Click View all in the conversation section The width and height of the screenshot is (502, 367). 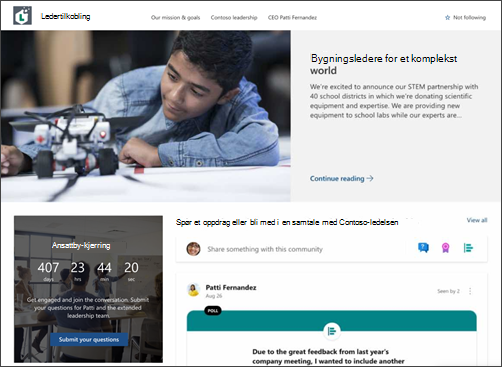click(477, 220)
